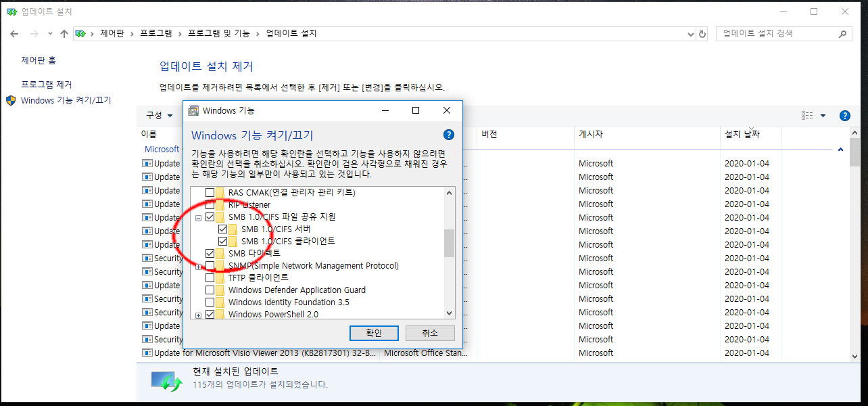868x406 pixels.
Task: Select 프로그램 및 기능 in address breadcrumb
Action: pos(219,34)
